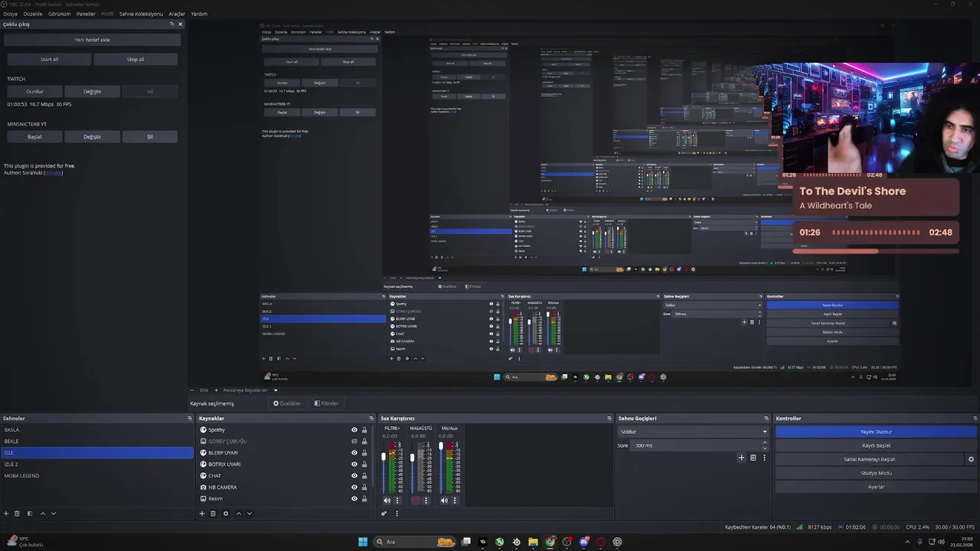The image size is (980, 551).
Task: Open transition properties three-dot menu
Action: 764,458
